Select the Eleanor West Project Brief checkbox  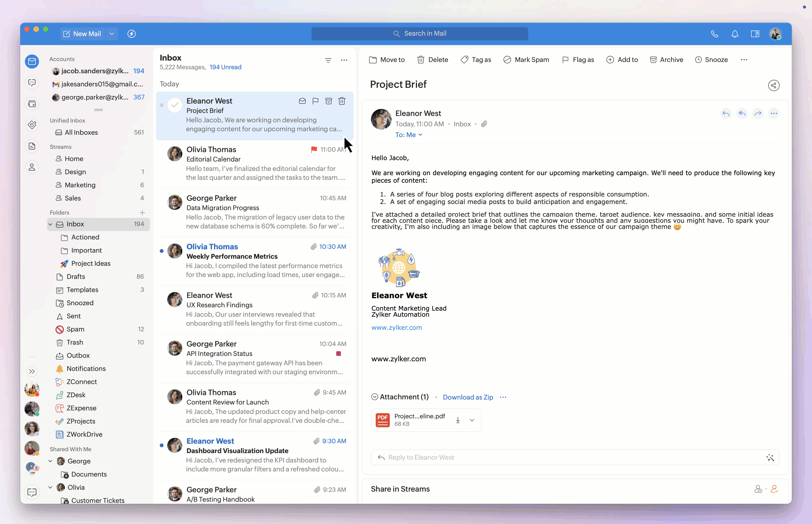pos(175,105)
